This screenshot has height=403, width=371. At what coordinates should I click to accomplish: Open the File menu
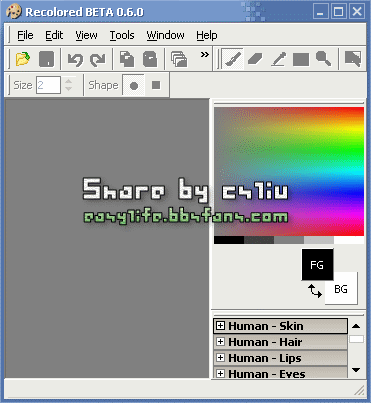point(25,35)
